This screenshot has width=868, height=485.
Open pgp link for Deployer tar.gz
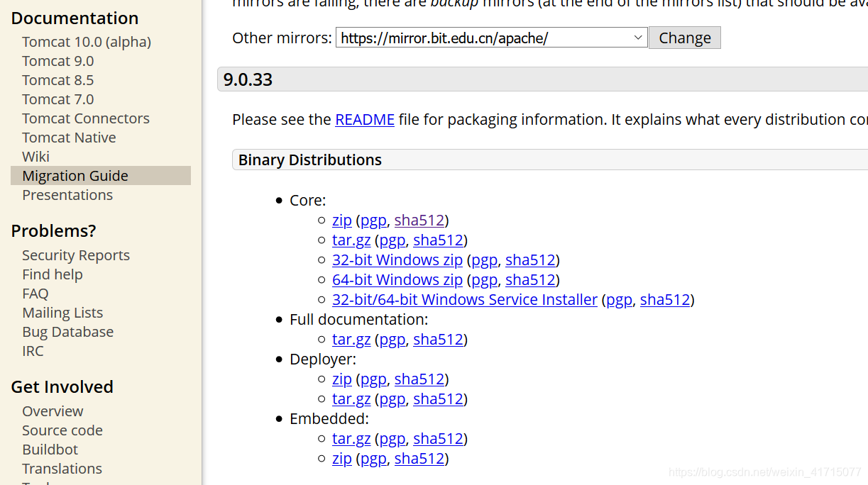point(392,399)
